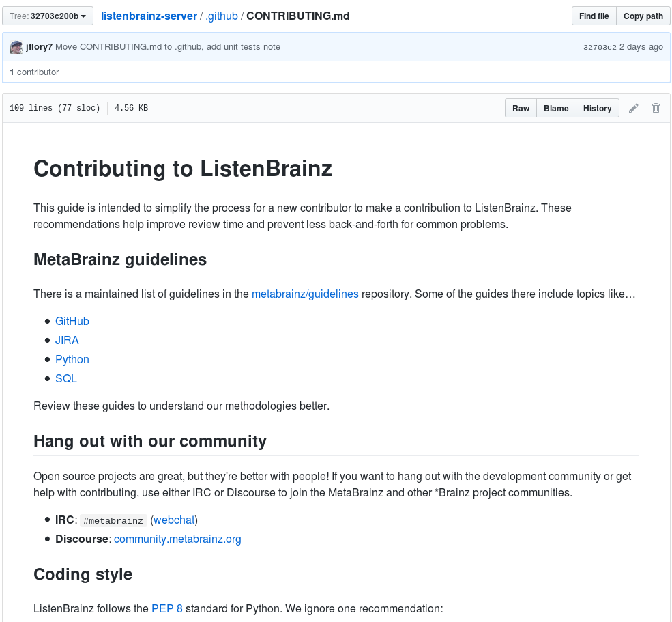This screenshot has width=672, height=622.
Task: Follow the GitHub guidelines link
Action: 72,321
